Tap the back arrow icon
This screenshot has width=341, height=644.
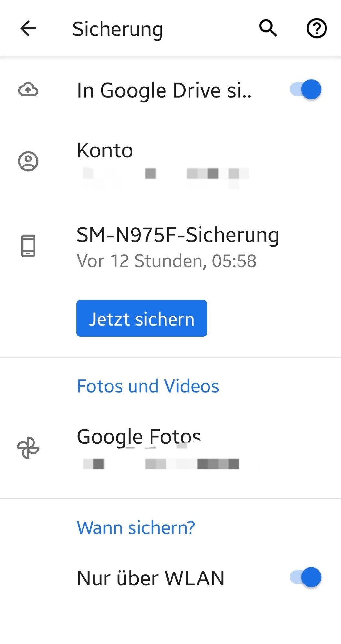pos(28,28)
